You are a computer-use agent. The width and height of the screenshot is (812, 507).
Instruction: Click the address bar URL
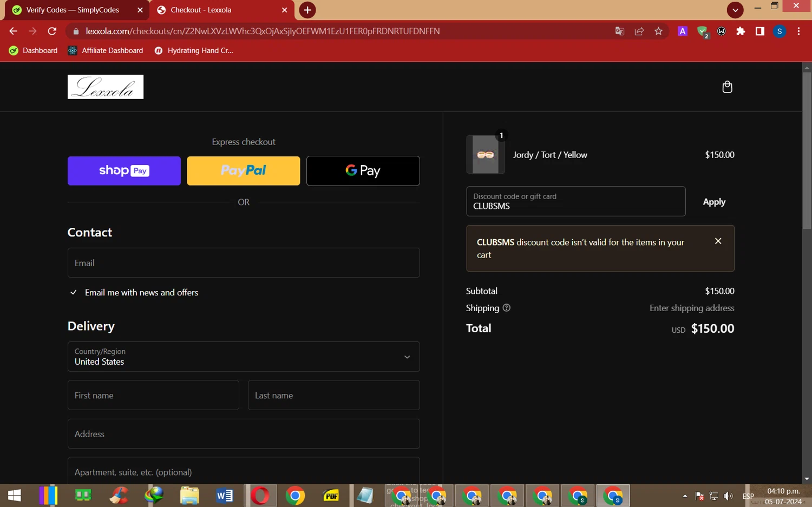coord(263,31)
